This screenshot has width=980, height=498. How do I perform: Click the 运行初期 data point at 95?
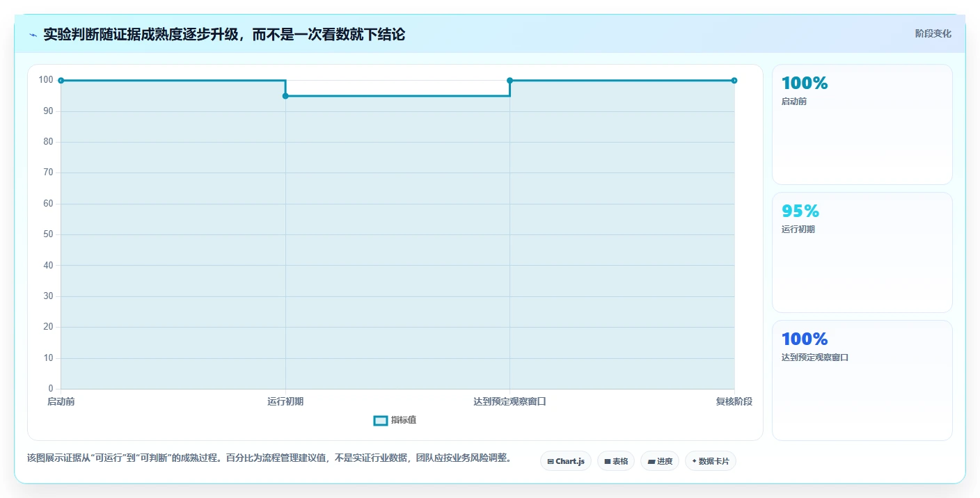285,96
